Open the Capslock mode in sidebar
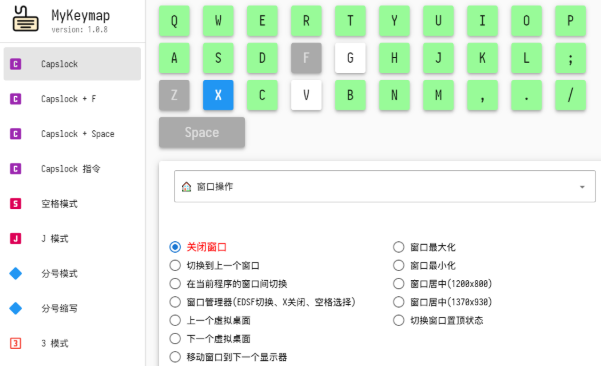This screenshot has width=601, height=366. (x=72, y=64)
